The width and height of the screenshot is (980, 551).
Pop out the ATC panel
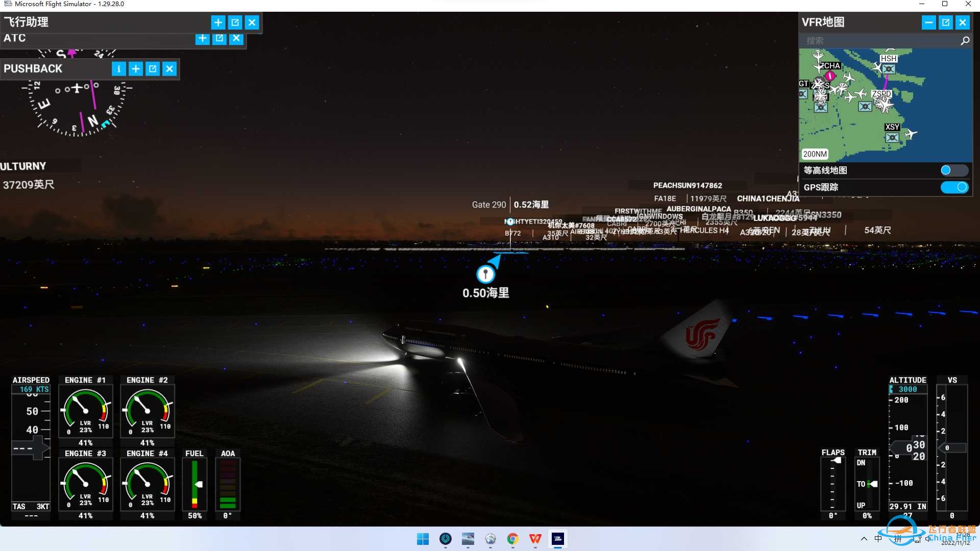(219, 38)
